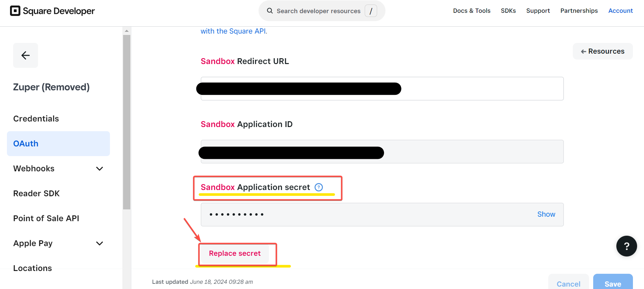Click the Square Developer logo
Viewport: 644px width, 289px height.
[52, 11]
